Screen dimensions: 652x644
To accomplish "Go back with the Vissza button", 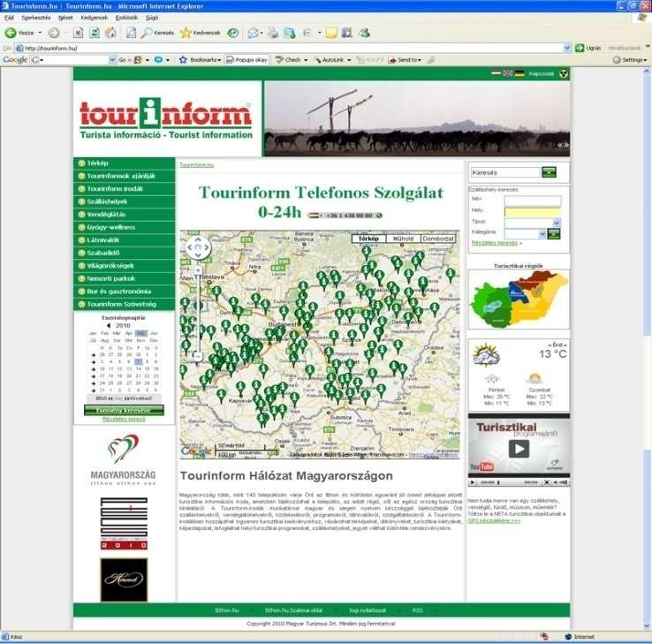I will point(19,33).
